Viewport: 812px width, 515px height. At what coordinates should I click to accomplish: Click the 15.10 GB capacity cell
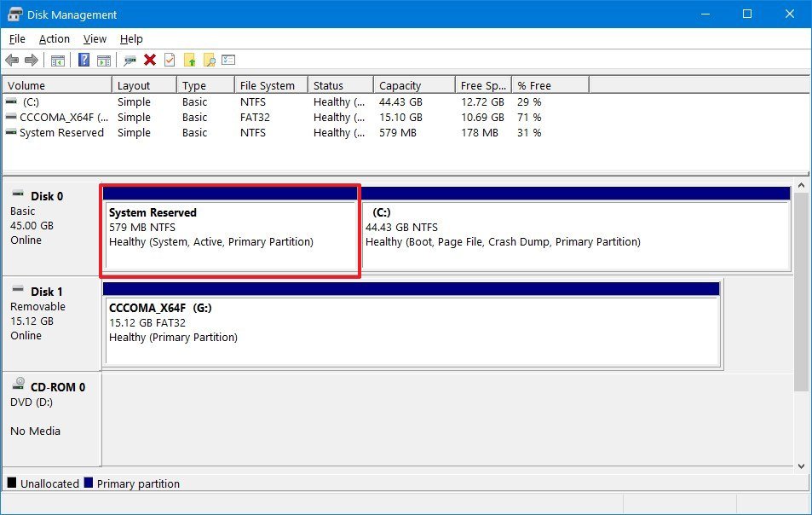pos(400,118)
